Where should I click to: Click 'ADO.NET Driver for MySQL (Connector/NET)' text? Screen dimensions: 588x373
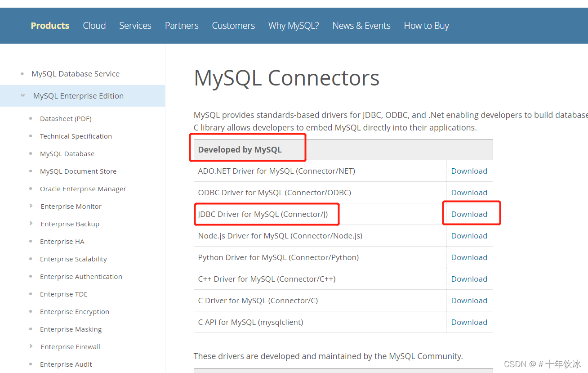point(276,171)
